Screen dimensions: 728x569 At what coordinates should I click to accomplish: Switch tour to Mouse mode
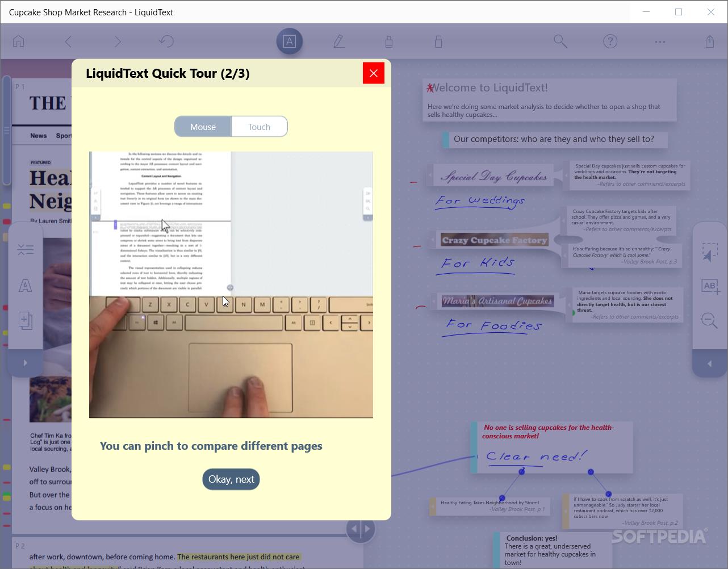[x=203, y=127]
